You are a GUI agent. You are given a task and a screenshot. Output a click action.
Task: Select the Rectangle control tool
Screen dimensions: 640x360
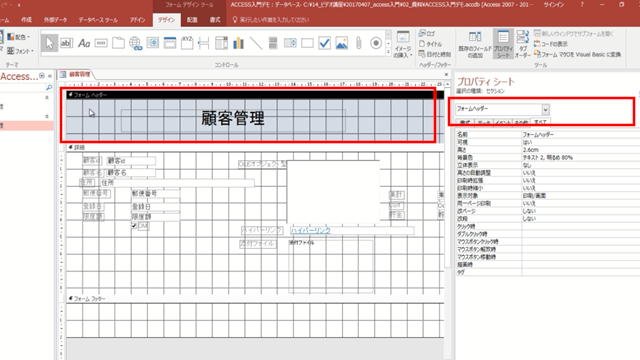point(307,43)
